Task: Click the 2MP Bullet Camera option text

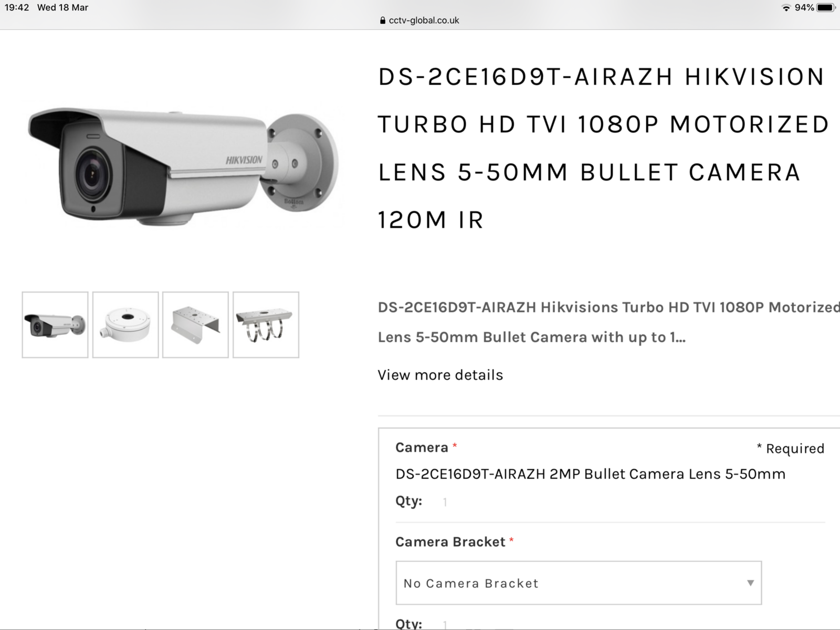Action: click(x=590, y=474)
